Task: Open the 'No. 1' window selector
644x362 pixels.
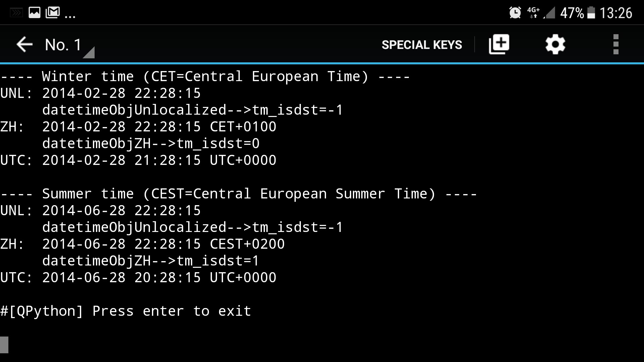Action: pyautogui.click(x=63, y=45)
